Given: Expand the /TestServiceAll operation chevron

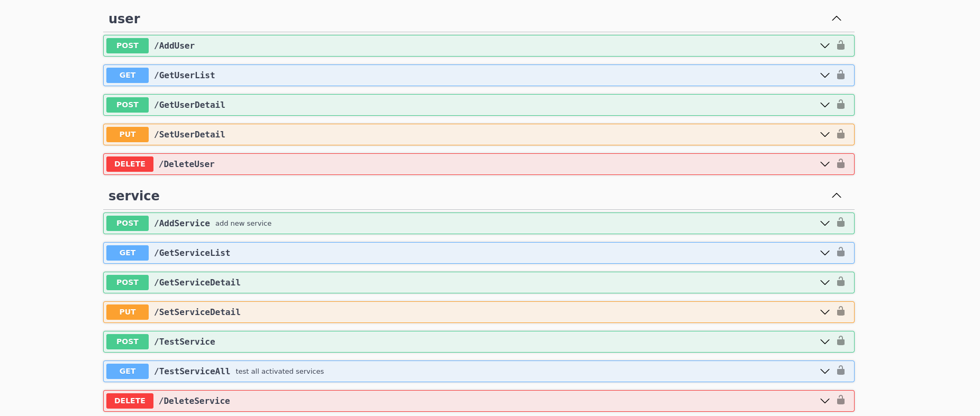Looking at the screenshot, I should [825, 372].
